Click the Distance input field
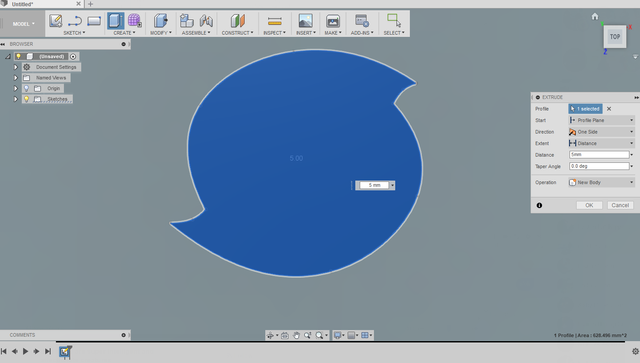 [599, 155]
